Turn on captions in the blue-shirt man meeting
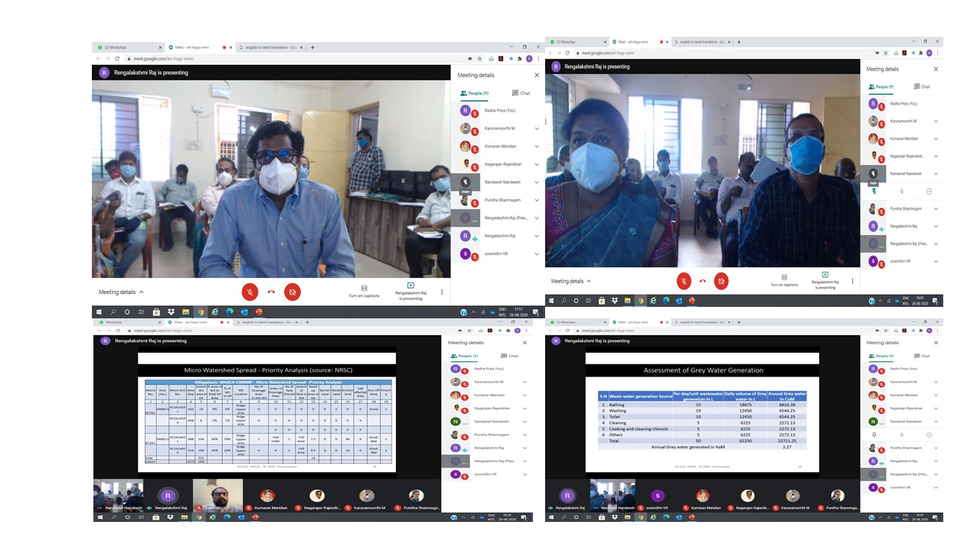This screenshot has width=980, height=551. click(x=364, y=292)
